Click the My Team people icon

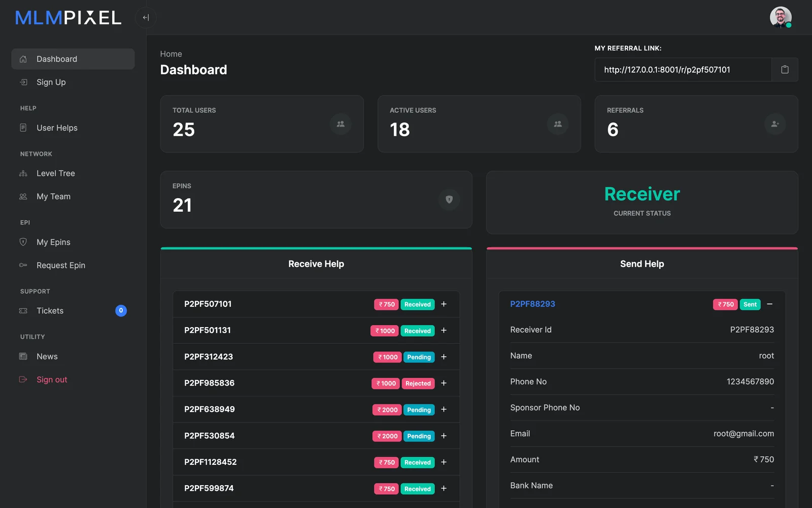click(23, 197)
